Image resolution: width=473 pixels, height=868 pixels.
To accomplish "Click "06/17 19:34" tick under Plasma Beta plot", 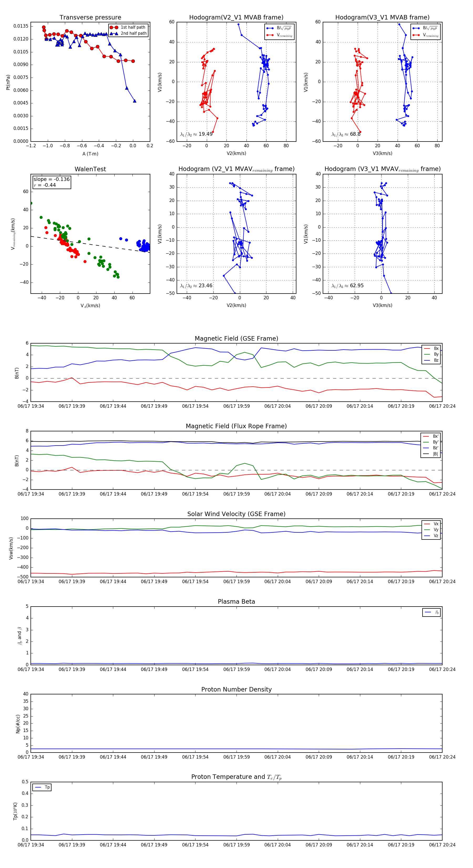I will click(x=31, y=669).
